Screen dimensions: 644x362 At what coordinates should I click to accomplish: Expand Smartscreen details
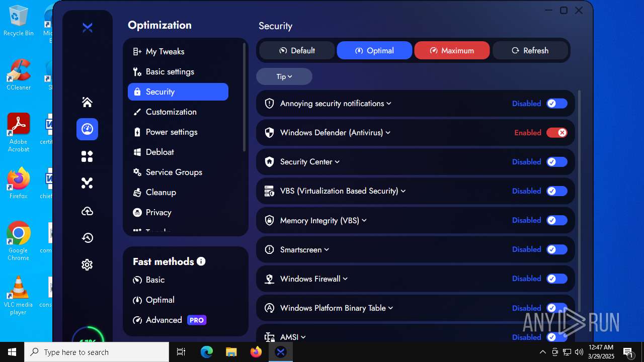[x=327, y=249]
